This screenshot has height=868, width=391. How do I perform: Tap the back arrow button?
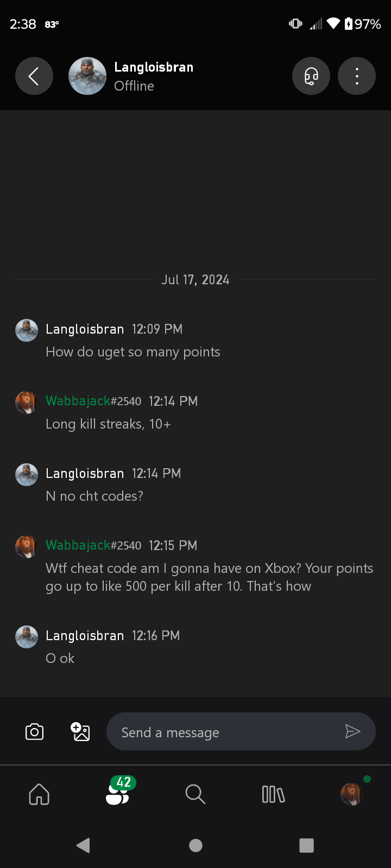click(34, 76)
